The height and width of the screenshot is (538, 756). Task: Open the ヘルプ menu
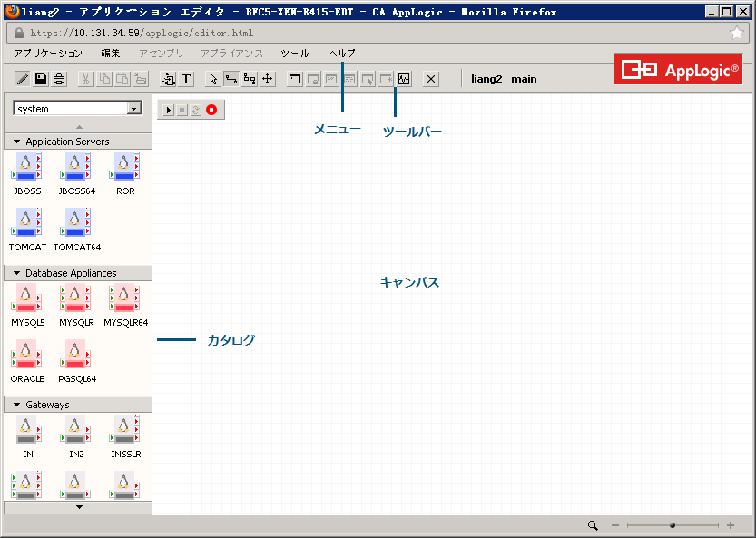click(x=342, y=54)
